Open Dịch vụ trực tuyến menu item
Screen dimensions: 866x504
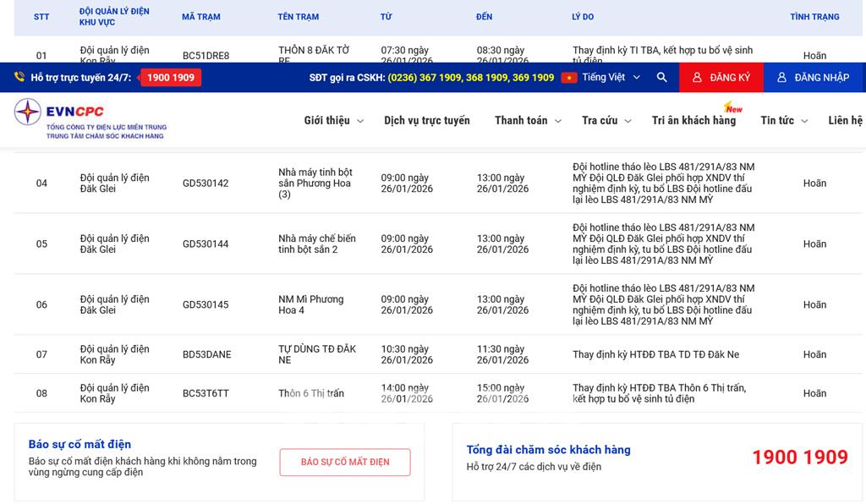point(426,121)
